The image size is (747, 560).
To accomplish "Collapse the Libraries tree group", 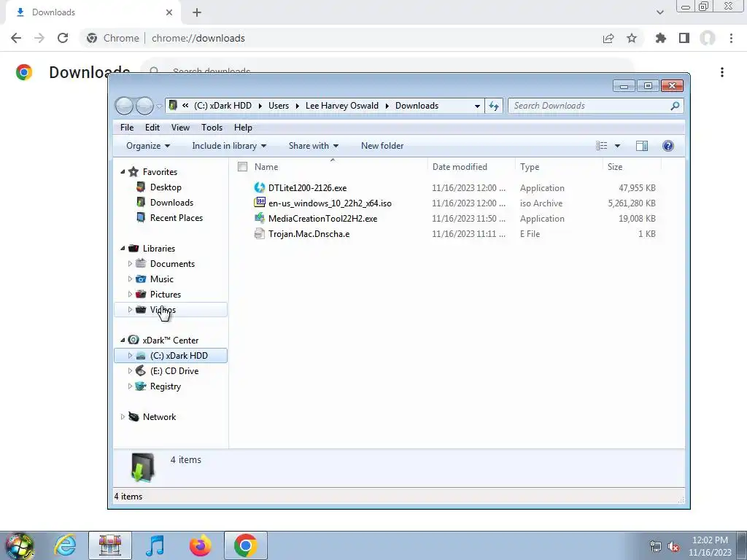I will click(x=123, y=248).
